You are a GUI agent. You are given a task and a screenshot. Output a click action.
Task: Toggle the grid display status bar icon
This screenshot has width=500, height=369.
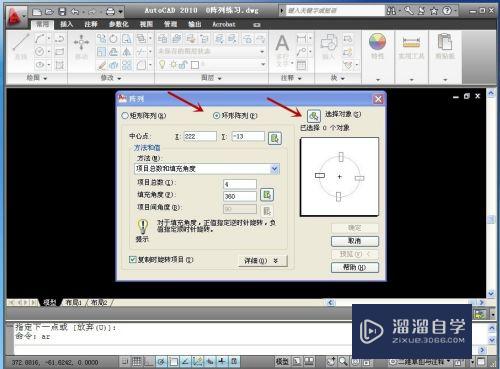[136, 361]
